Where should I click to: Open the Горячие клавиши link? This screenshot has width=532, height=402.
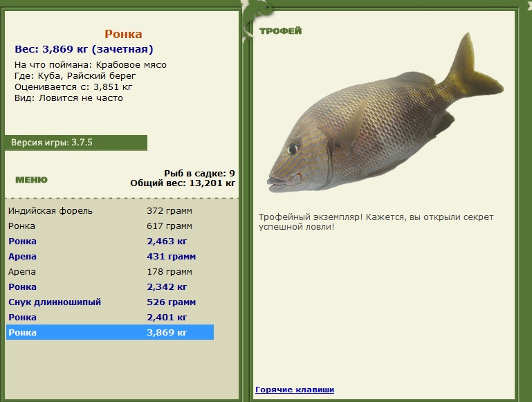click(x=295, y=390)
